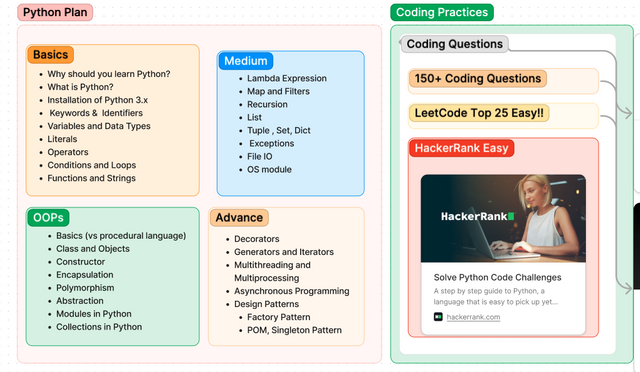Viewport: 640px width, 372px height.
Task: Select 'Factory Pattern' sub-item
Action: pyautogui.click(x=278, y=318)
